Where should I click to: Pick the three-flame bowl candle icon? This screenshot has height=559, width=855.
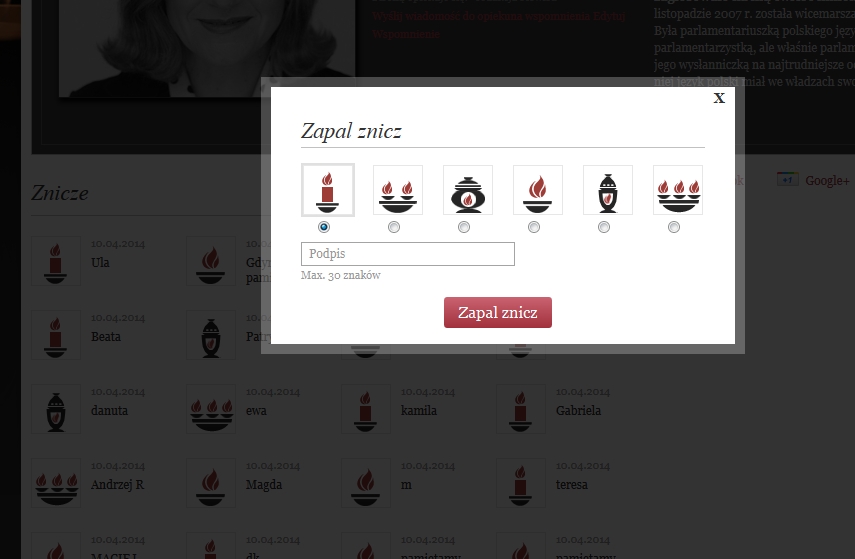[678, 190]
